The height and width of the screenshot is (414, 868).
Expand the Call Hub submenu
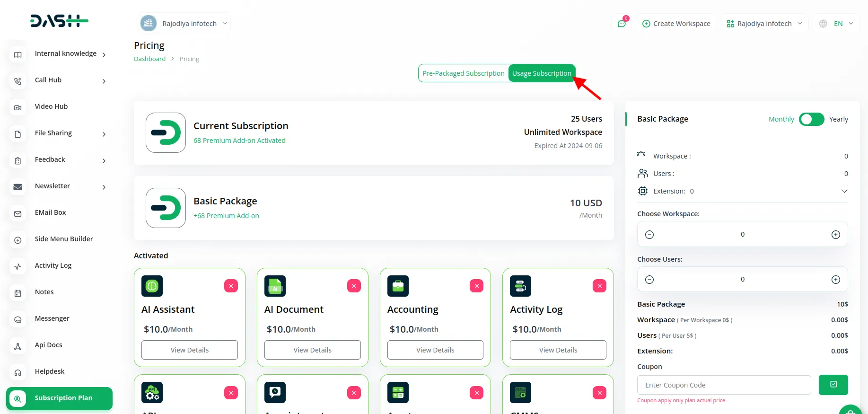point(104,81)
